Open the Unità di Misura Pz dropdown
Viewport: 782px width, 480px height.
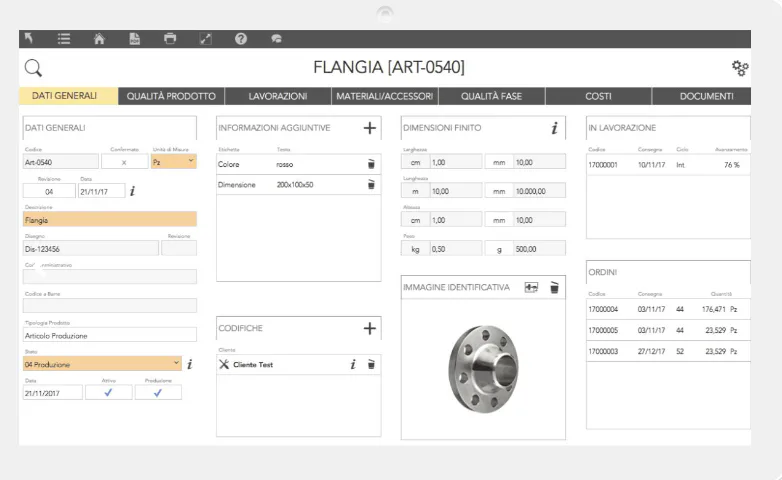tap(174, 162)
